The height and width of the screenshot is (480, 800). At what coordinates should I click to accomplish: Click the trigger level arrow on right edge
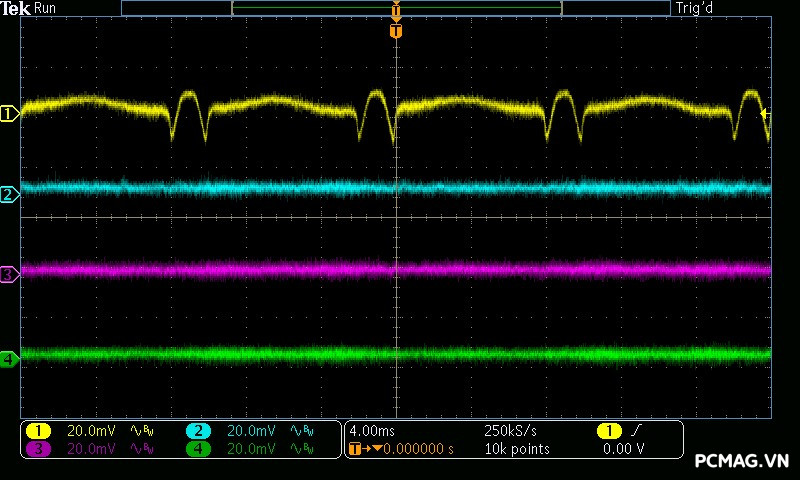(x=766, y=114)
